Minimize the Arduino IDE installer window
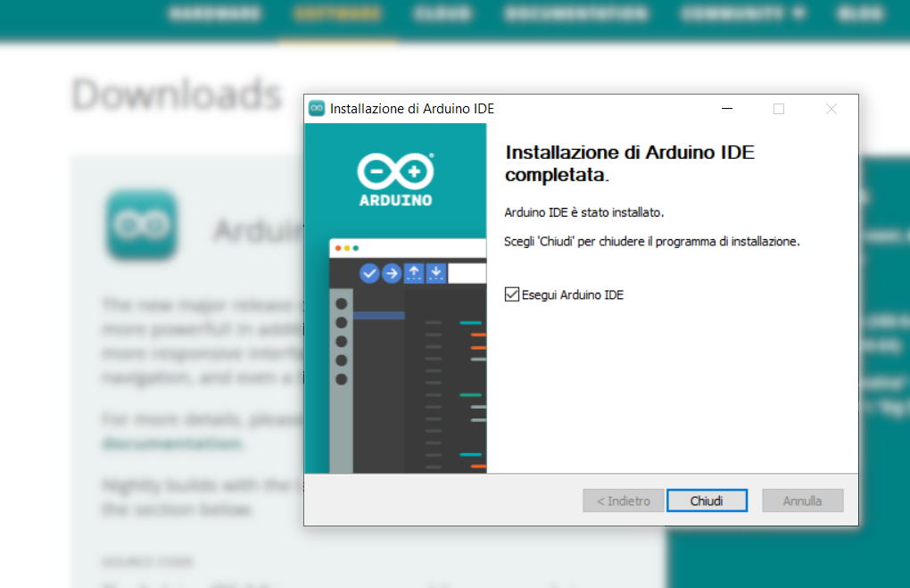910x588 pixels. pos(726,109)
